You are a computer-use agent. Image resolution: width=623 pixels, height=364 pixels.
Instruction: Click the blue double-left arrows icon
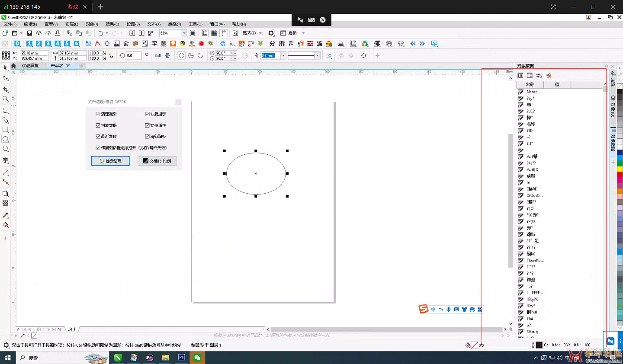pyautogui.click(x=413, y=44)
